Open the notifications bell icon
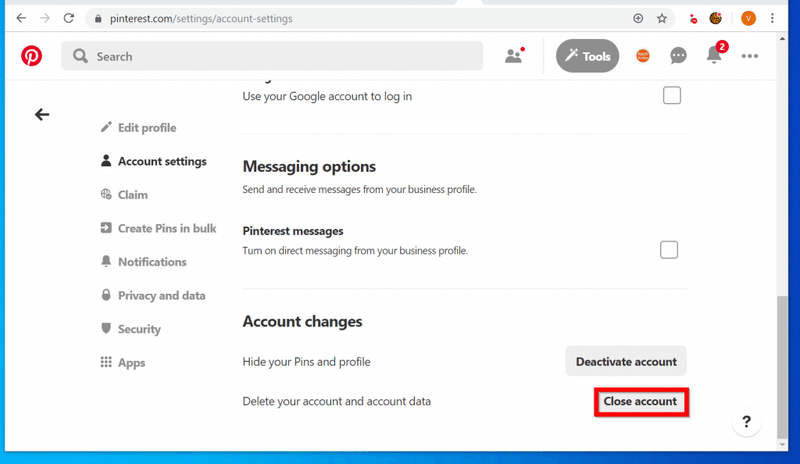The height and width of the screenshot is (464, 800). point(714,55)
